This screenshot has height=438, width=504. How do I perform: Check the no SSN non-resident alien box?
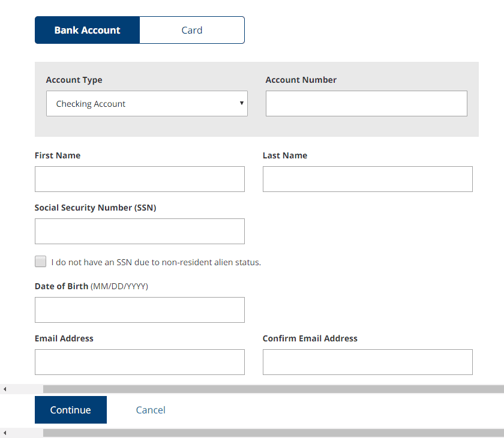[x=41, y=262]
